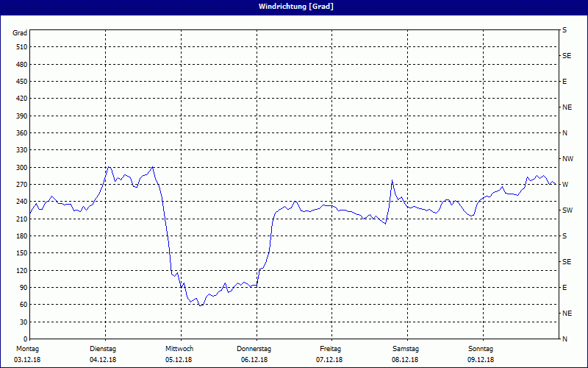Screen dimensions: 588x368
Task: Click the "360" y-axis label
Action: (22, 133)
